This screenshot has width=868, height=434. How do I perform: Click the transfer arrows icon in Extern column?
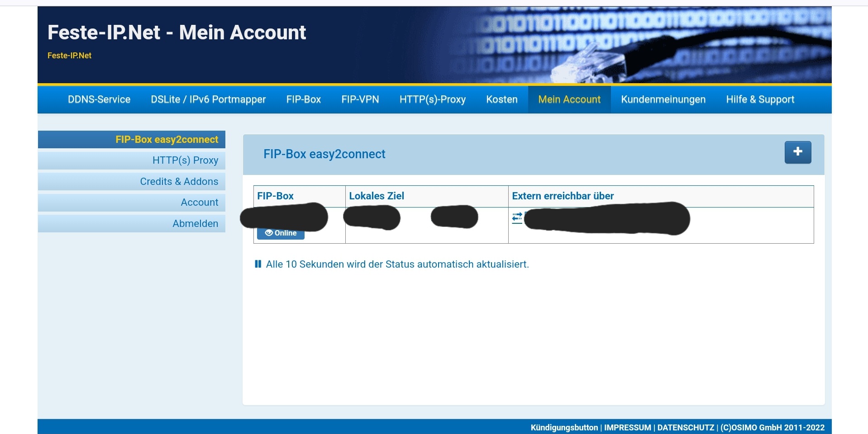517,217
